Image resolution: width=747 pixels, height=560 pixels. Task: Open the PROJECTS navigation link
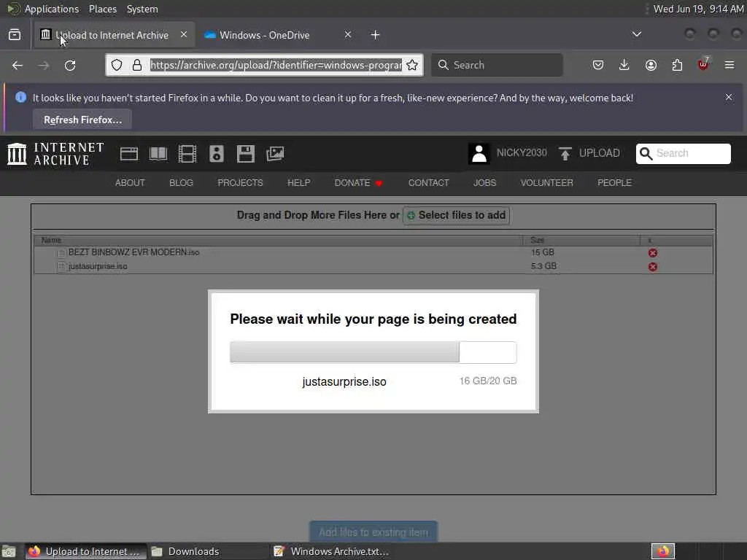click(240, 183)
